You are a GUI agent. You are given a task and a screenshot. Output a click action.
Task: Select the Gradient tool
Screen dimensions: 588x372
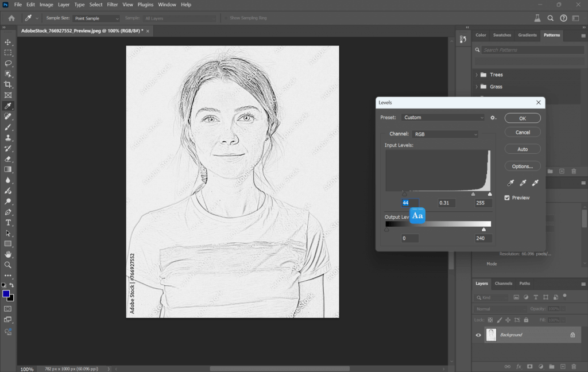pyautogui.click(x=8, y=169)
